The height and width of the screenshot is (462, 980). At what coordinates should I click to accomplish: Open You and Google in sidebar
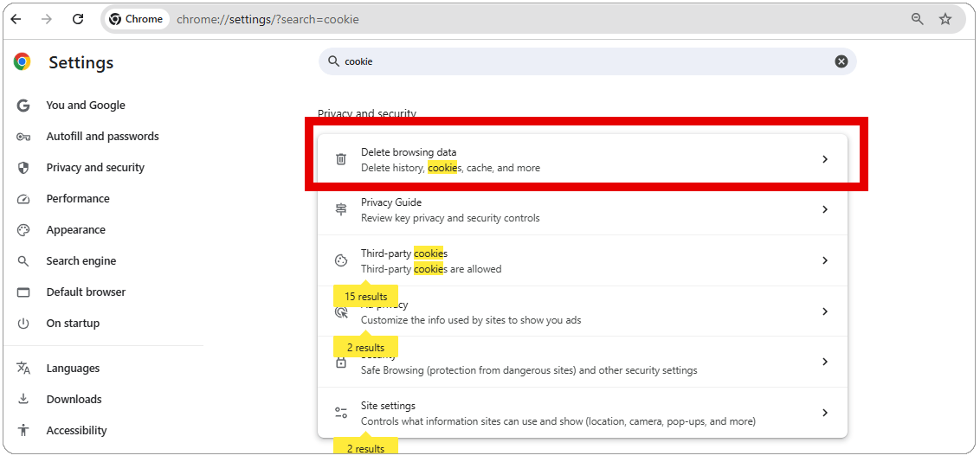tap(85, 106)
